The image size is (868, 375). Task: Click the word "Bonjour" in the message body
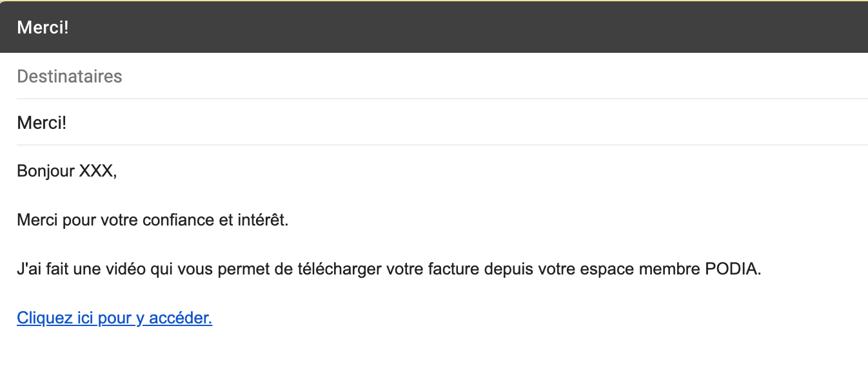(46, 171)
